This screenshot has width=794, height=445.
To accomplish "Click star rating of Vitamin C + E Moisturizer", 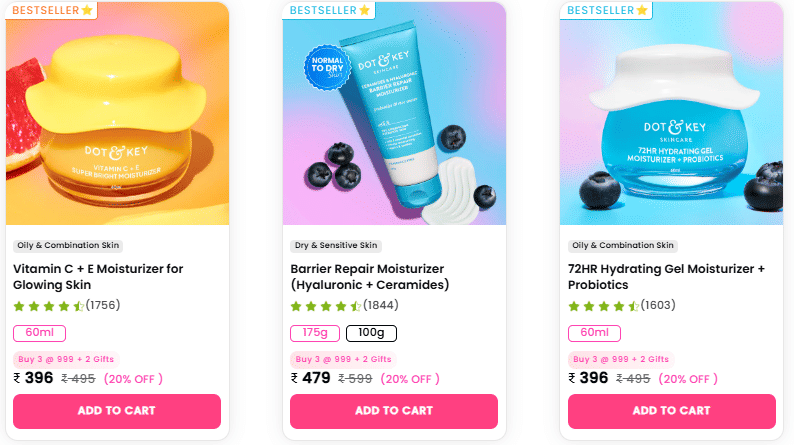I will click(49, 306).
